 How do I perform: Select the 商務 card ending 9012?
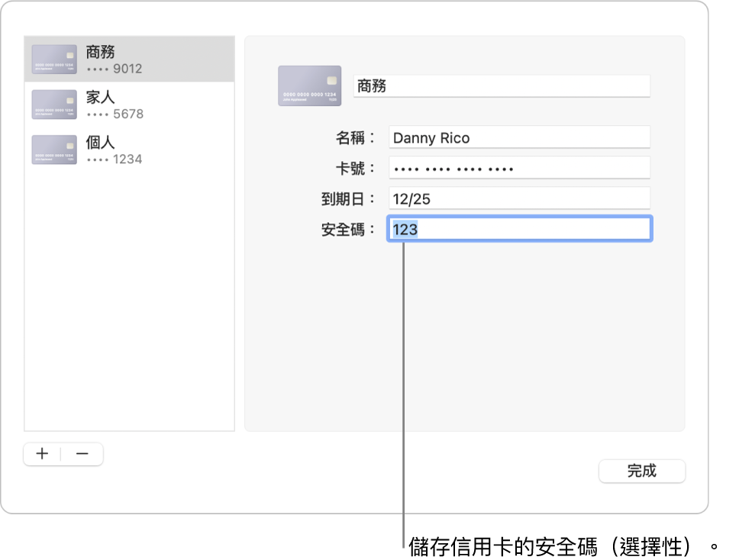coord(129,60)
